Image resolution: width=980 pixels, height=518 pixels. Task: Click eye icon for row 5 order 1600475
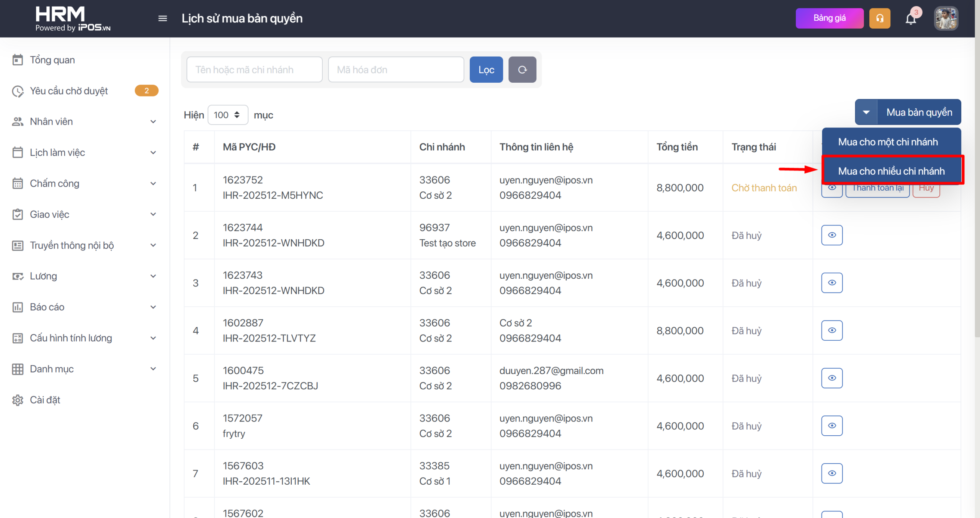click(x=831, y=378)
